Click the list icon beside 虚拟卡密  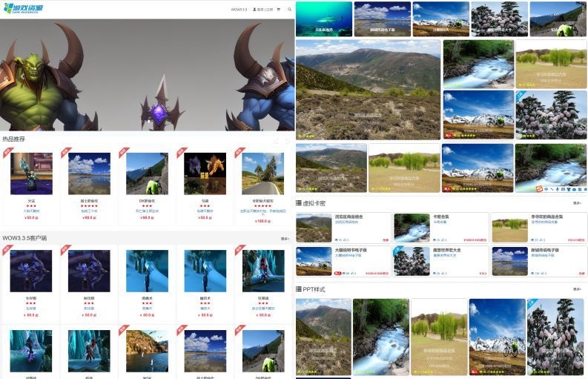[299, 203]
